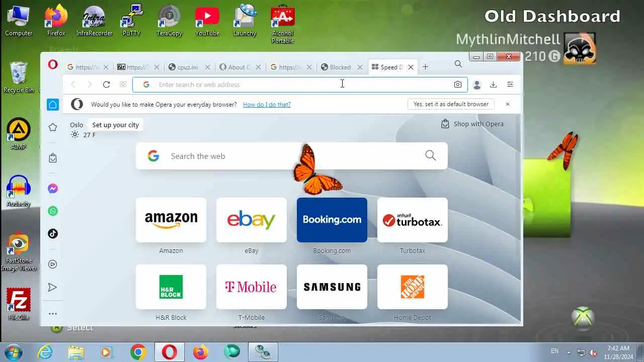
Task: Open sidebar Bookmarks star icon
Action: (x=53, y=127)
